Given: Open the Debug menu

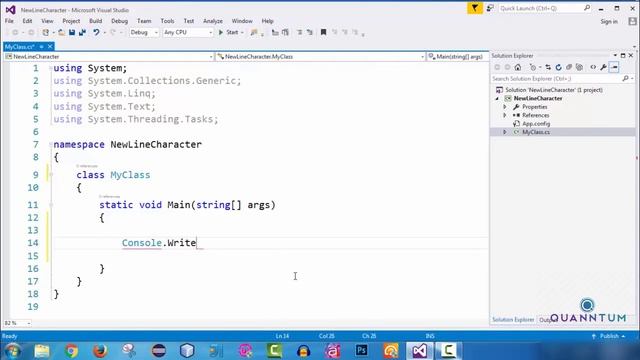Looking at the screenshot, I should tap(120, 21).
